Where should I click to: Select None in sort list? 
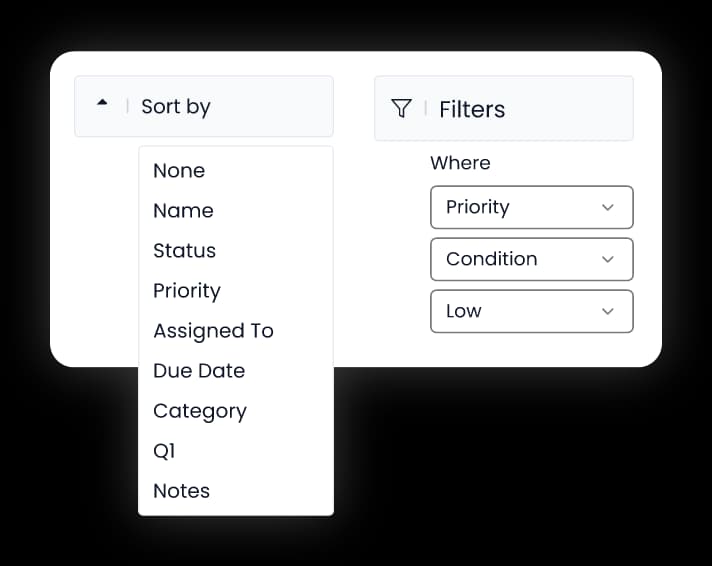[236, 171]
